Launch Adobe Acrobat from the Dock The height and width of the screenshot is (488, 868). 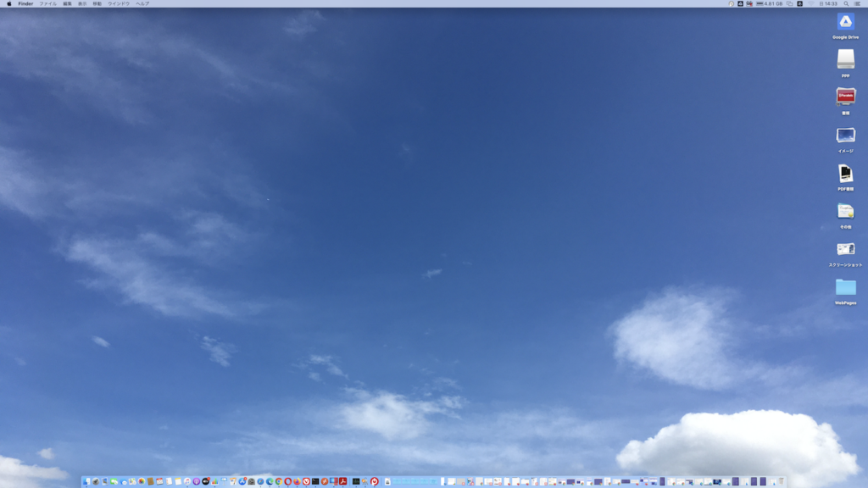(342, 481)
